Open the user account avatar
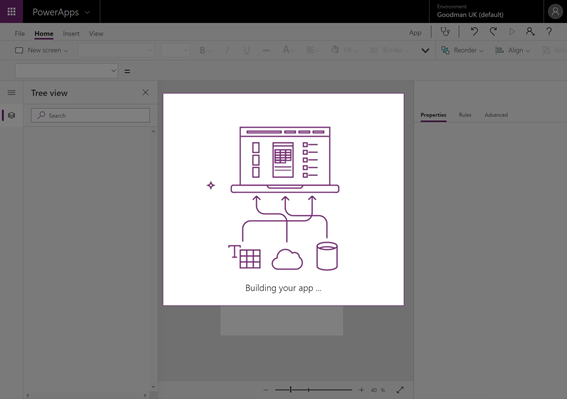The image size is (567, 399). [x=555, y=12]
